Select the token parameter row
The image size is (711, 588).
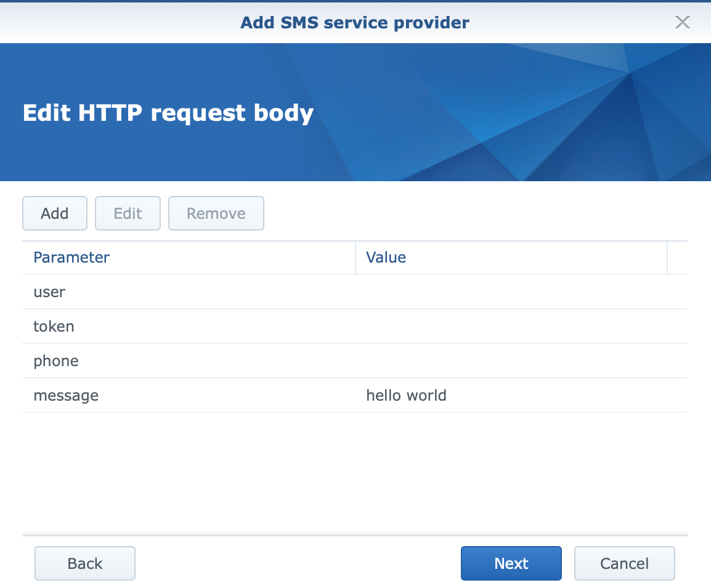[355, 326]
